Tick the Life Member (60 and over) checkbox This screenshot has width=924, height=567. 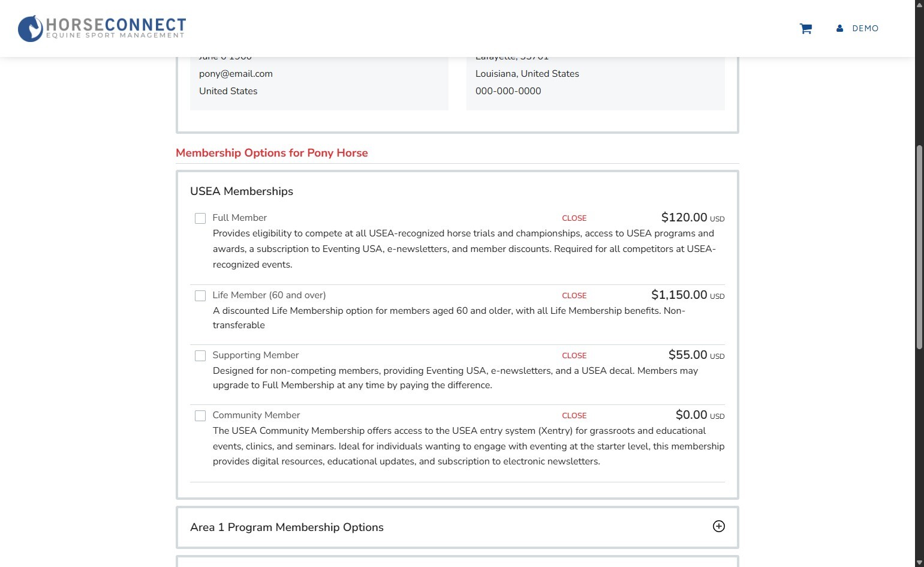click(200, 296)
